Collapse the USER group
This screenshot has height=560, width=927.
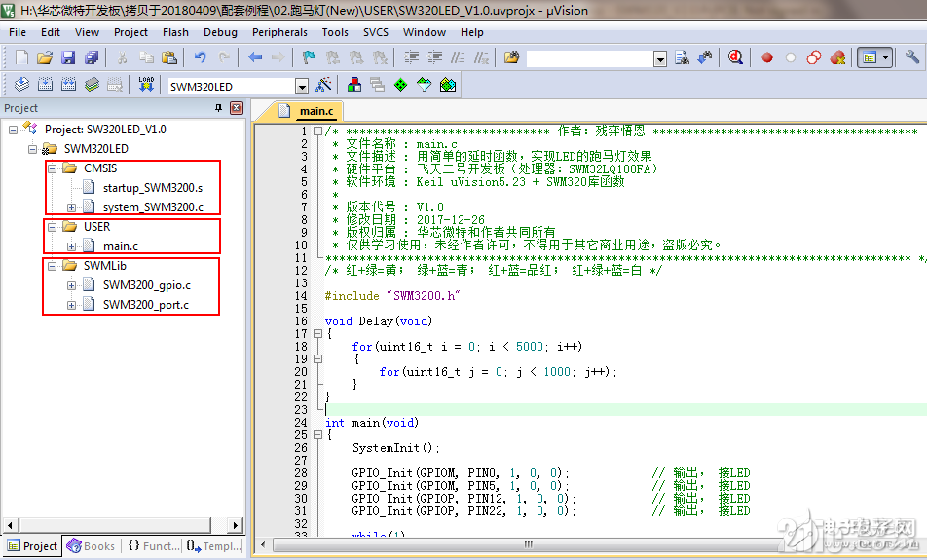pyautogui.click(x=52, y=227)
